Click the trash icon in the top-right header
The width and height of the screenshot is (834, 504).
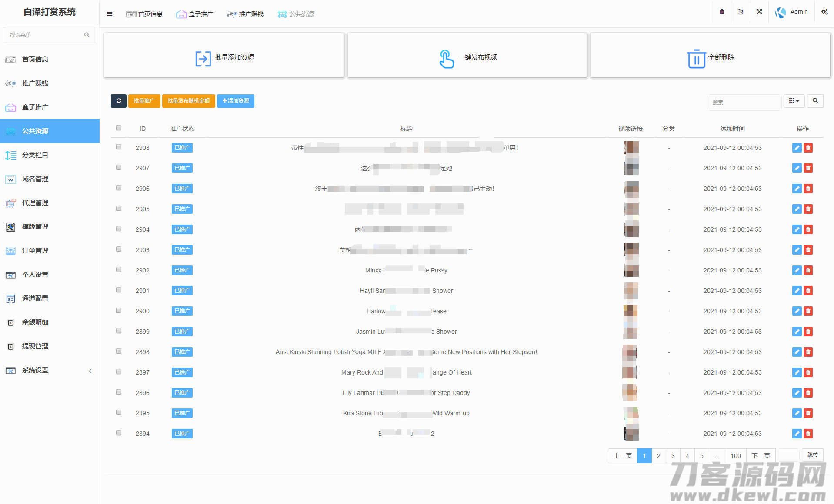click(x=722, y=12)
